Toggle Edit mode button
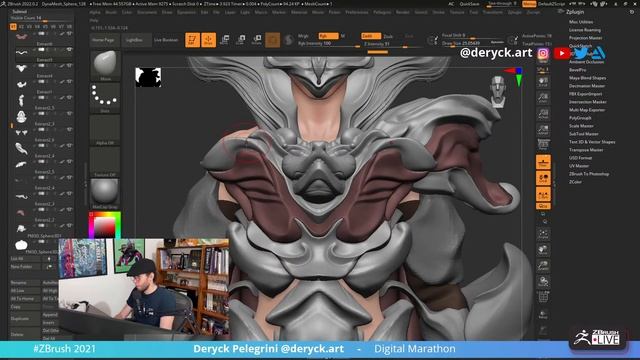Image resolution: width=640 pixels, height=360 pixels. (192, 40)
